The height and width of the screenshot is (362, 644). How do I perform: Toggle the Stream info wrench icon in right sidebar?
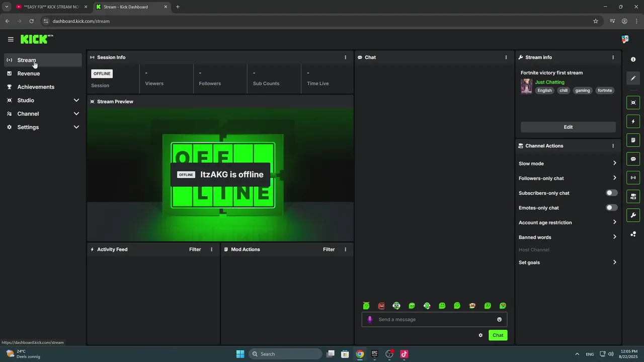click(633, 215)
